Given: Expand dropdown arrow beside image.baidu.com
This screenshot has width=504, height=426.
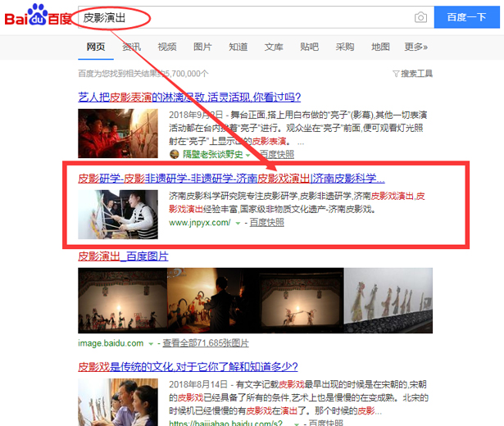Looking at the screenshot, I should (151, 344).
